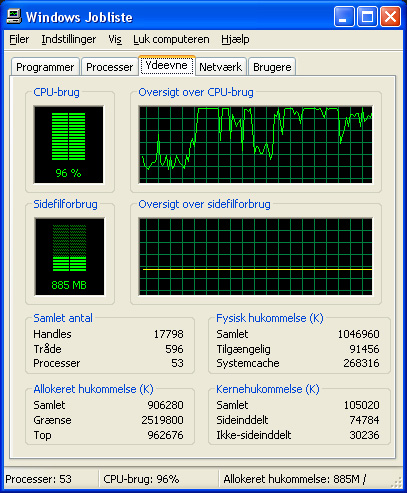
Task: Click the Sidefilforbrug 885 MB meter
Action: (x=69, y=257)
